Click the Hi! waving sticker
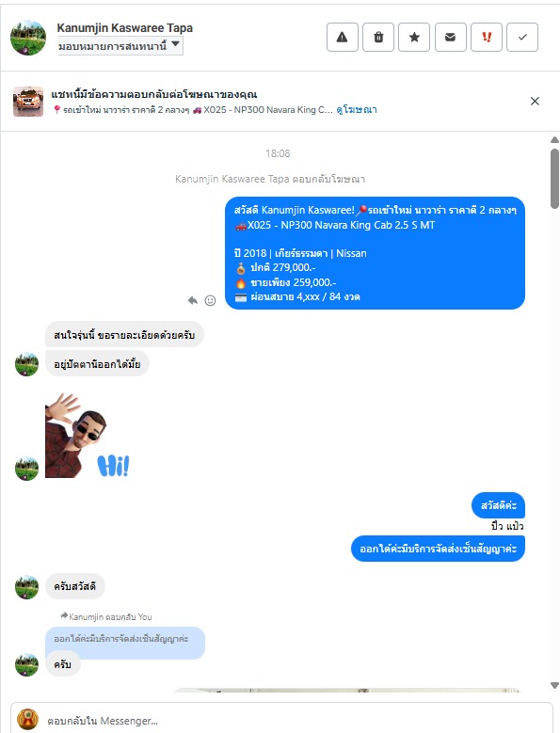Image resolution: width=560 pixels, height=733 pixels. click(x=88, y=436)
